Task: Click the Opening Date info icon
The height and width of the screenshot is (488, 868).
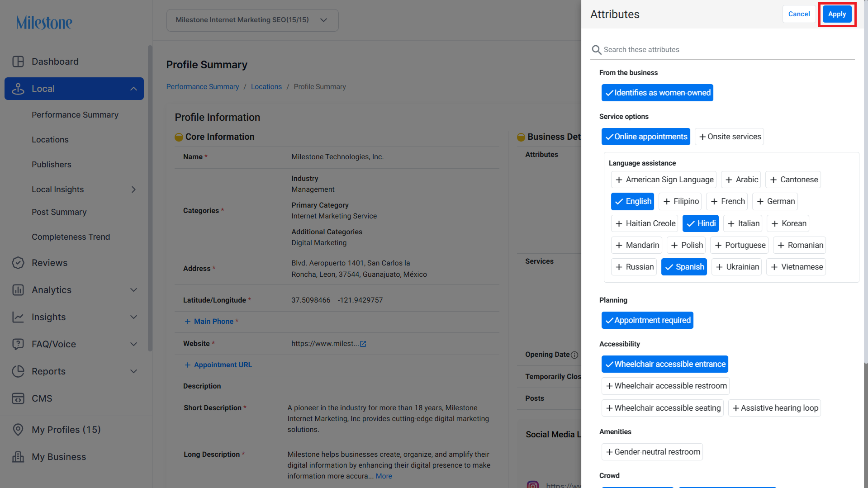Action: point(574,355)
